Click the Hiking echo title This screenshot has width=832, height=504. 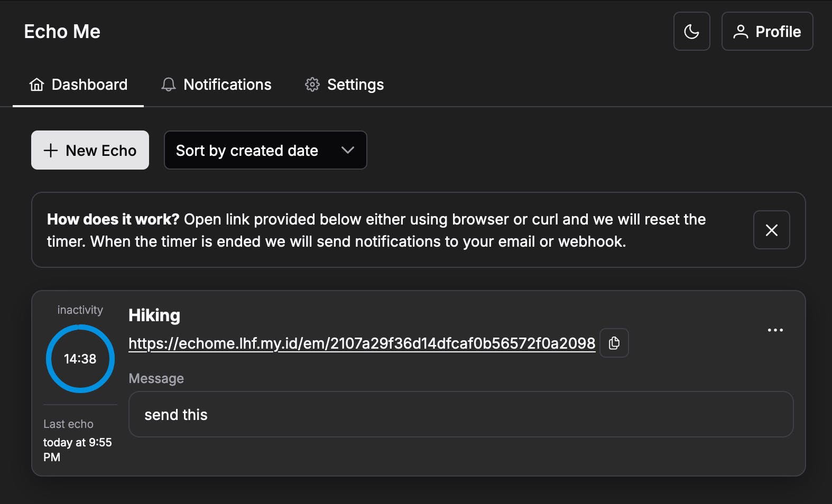pos(154,315)
